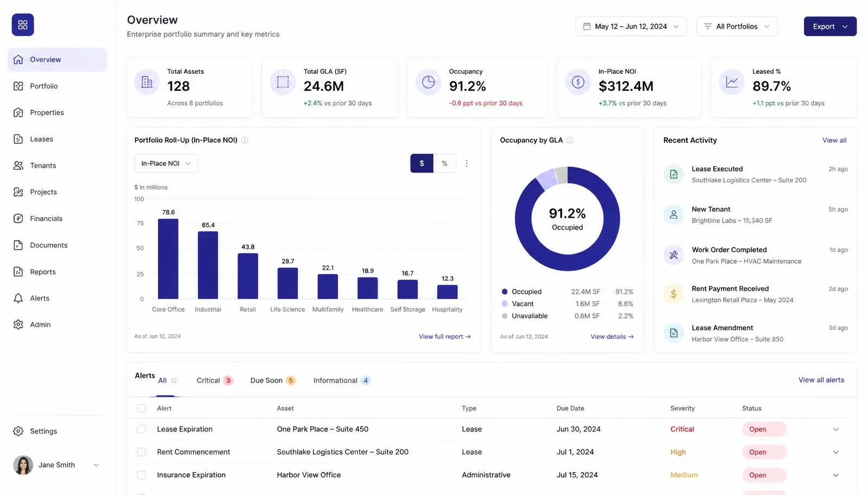Click the info icon beside Occupancy by GLA
Viewport: 868px width, 495px height.
point(570,141)
